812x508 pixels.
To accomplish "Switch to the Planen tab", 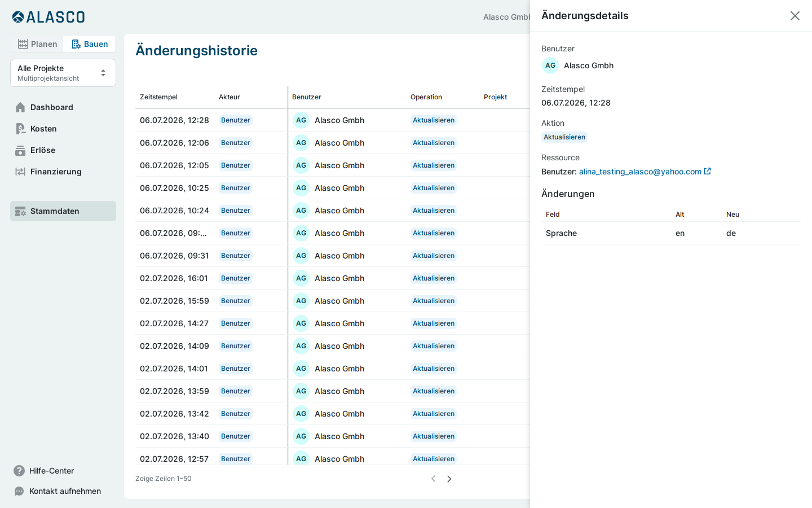I will 38,44.
